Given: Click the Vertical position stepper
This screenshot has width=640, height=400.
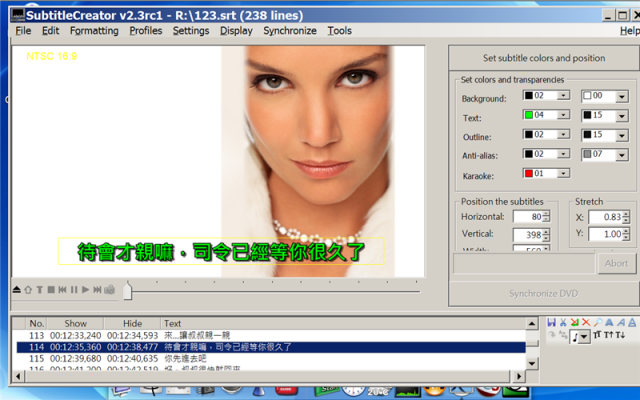Looking at the screenshot, I should [x=546, y=235].
